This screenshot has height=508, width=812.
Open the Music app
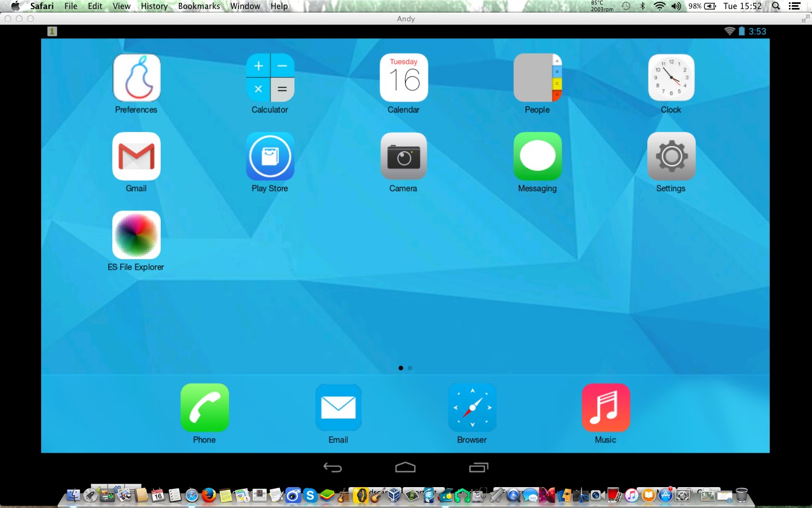(606, 408)
